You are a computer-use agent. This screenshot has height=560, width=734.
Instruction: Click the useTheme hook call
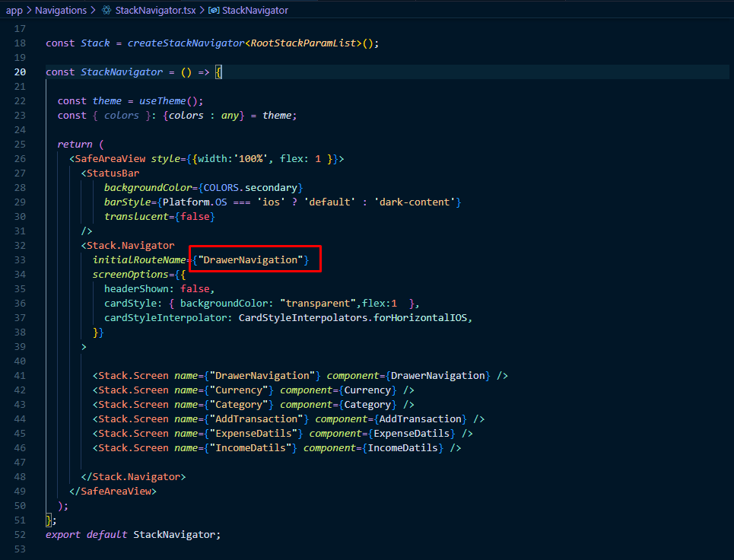tap(160, 101)
